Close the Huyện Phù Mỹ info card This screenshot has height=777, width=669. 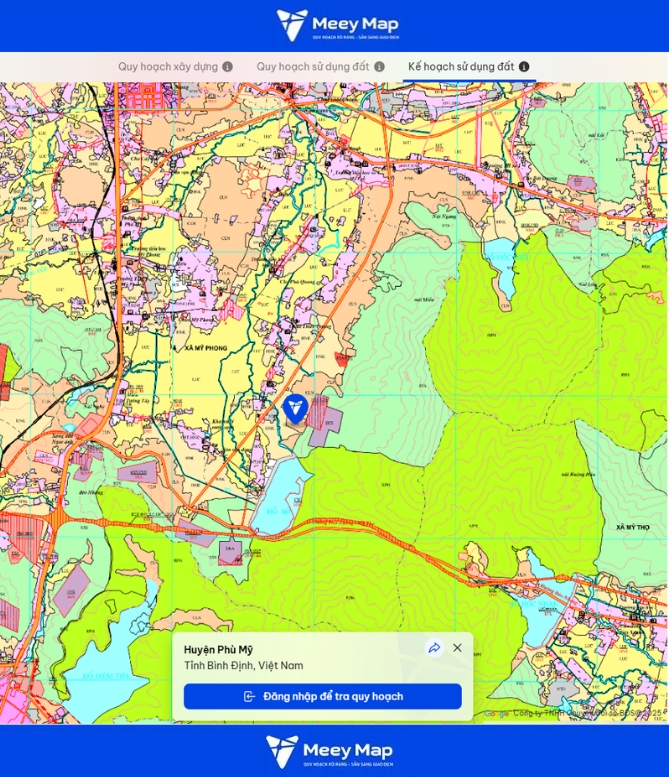point(457,648)
